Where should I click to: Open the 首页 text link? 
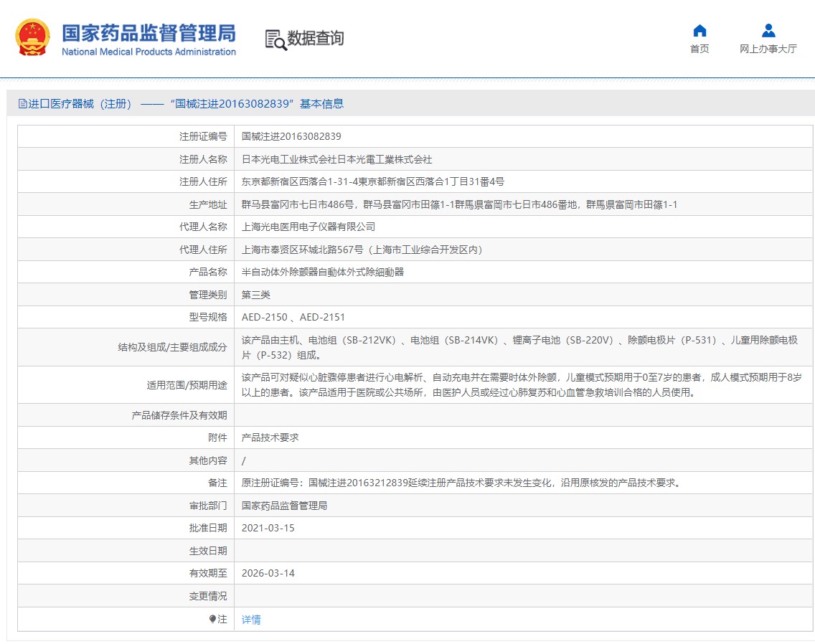(699, 49)
